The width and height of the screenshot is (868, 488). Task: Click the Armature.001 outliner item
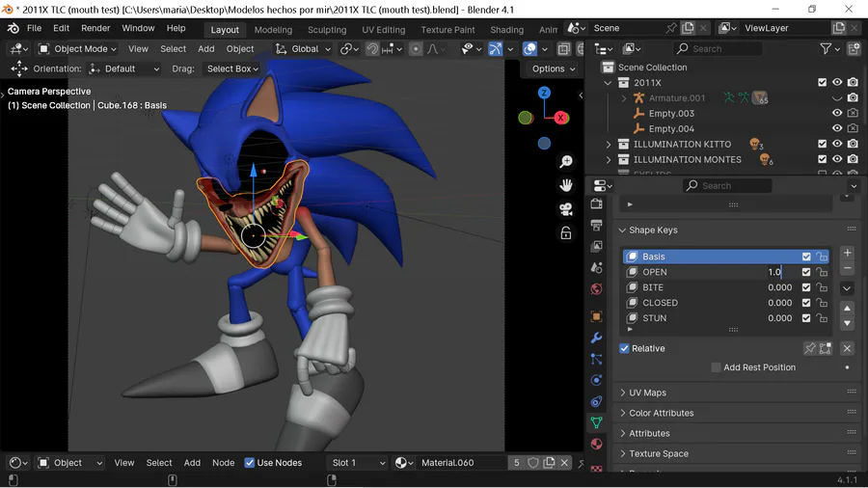point(676,98)
